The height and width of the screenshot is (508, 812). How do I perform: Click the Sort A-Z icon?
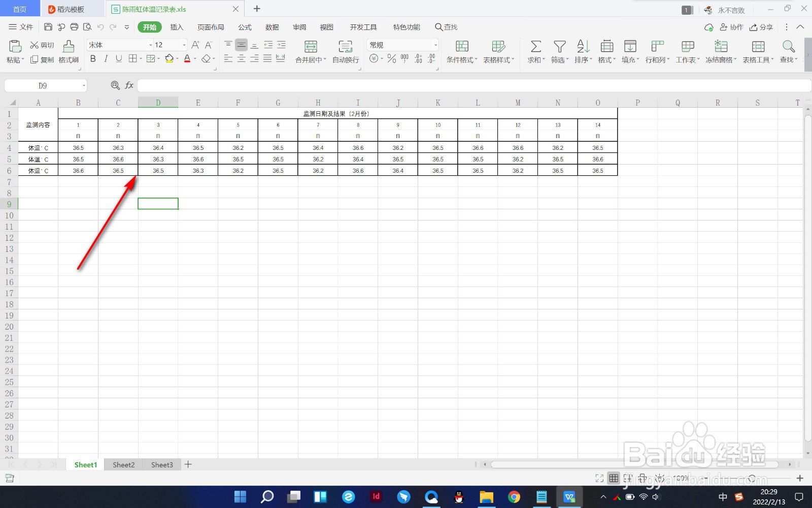(583, 47)
